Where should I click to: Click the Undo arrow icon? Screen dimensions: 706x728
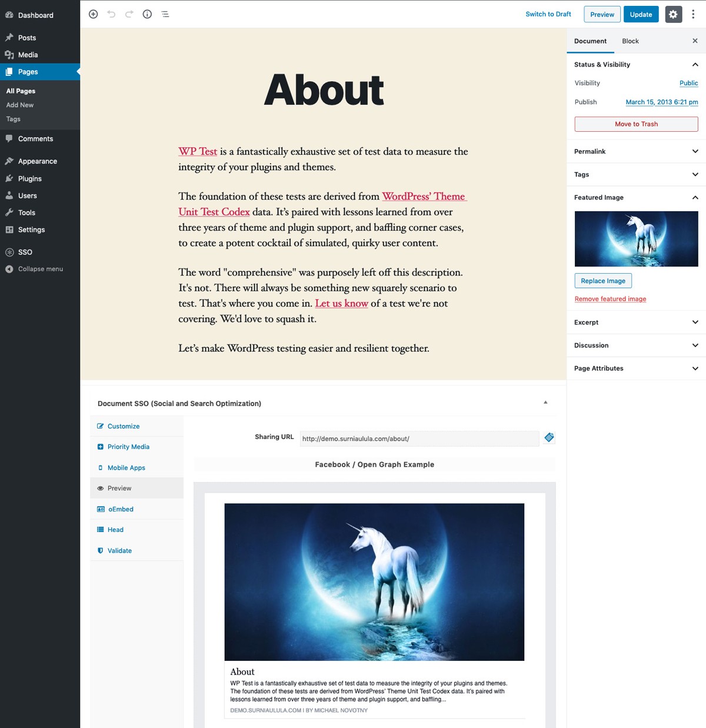111,14
